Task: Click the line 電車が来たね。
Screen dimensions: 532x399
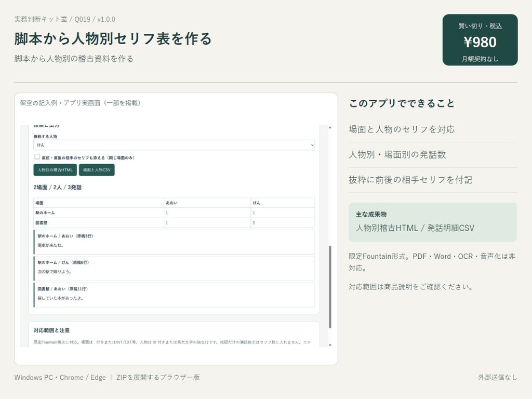Action: (x=50, y=245)
